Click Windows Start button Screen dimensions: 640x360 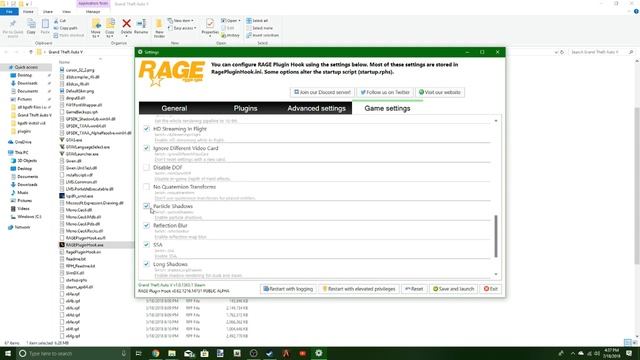click(8, 353)
